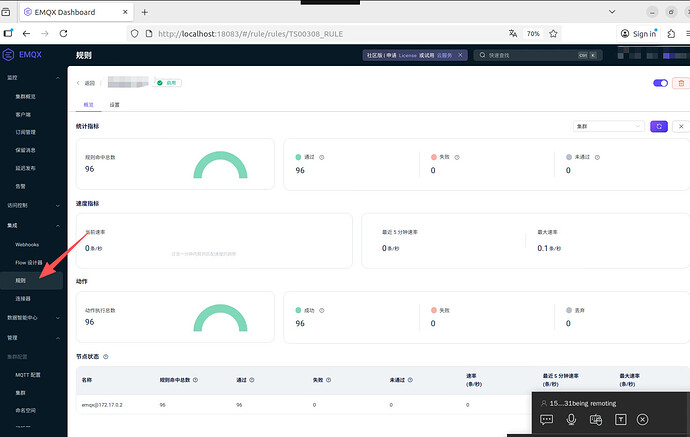Click the red delete rule trash icon
Viewport: 690px width, 437px height.
(x=681, y=83)
